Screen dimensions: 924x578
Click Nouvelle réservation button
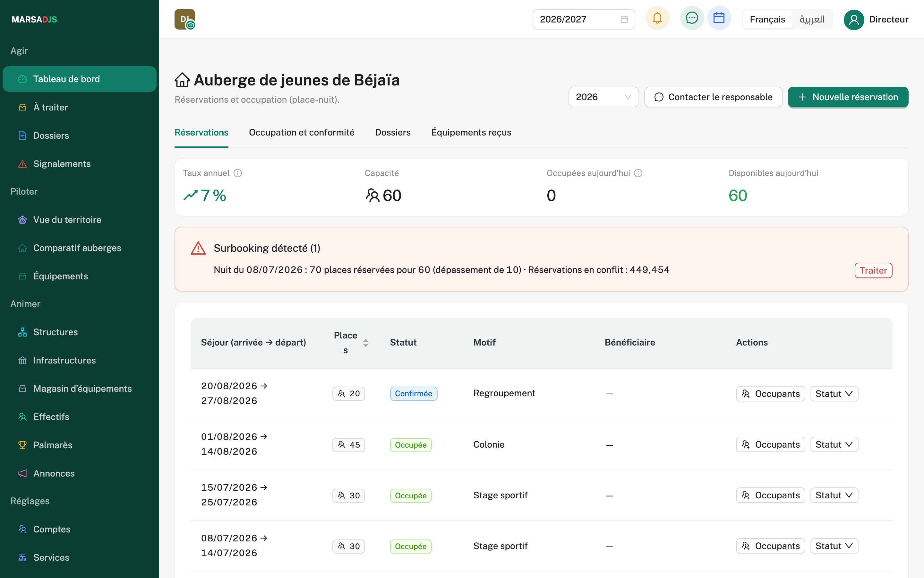coord(848,97)
